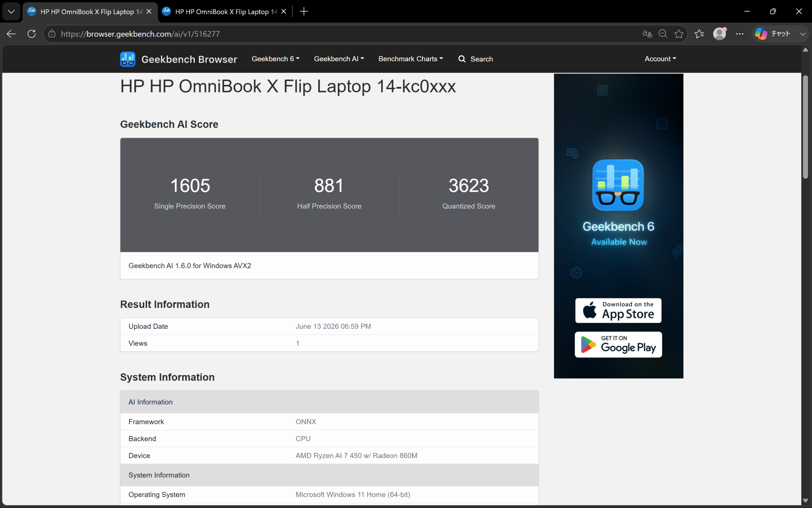Open translate icon in the address bar
Image resolution: width=812 pixels, height=508 pixels.
point(647,34)
